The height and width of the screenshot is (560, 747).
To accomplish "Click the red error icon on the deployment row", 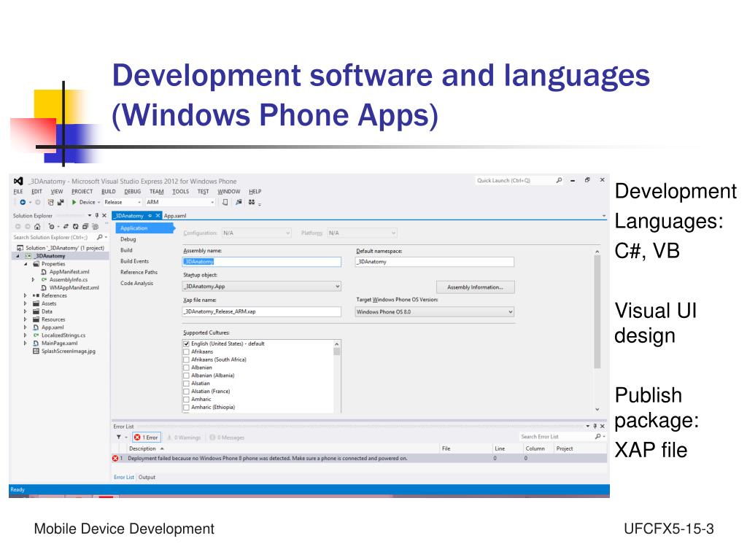I will pos(115,459).
